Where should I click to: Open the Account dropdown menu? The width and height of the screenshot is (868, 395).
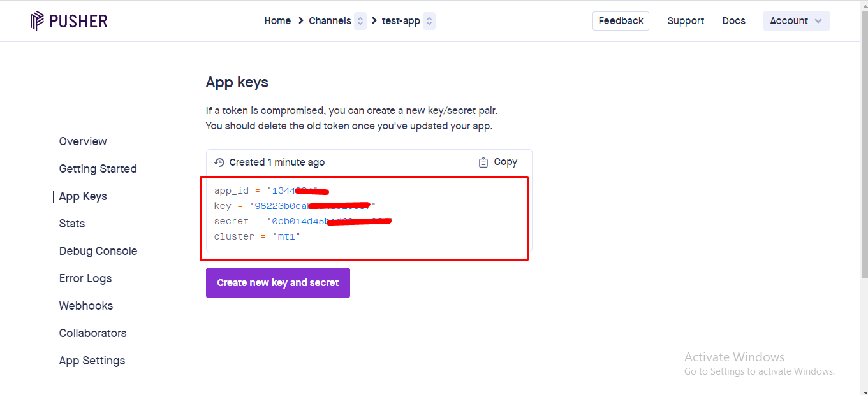(x=796, y=21)
